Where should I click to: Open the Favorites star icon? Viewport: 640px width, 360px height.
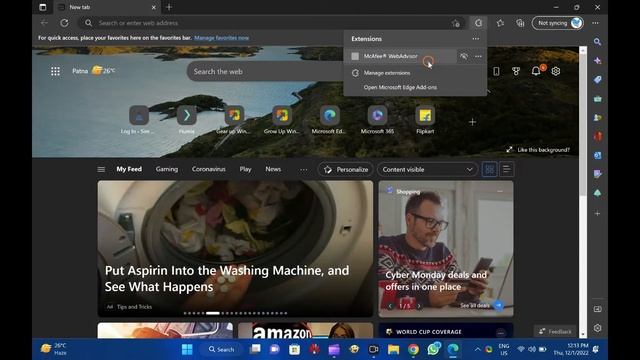500,23
